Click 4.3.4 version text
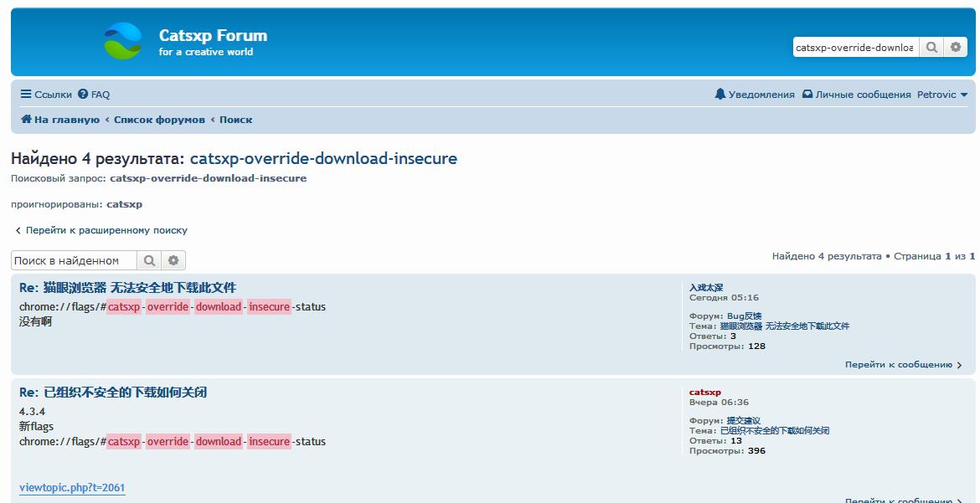Image resolution: width=980 pixels, height=503 pixels. coord(33,412)
